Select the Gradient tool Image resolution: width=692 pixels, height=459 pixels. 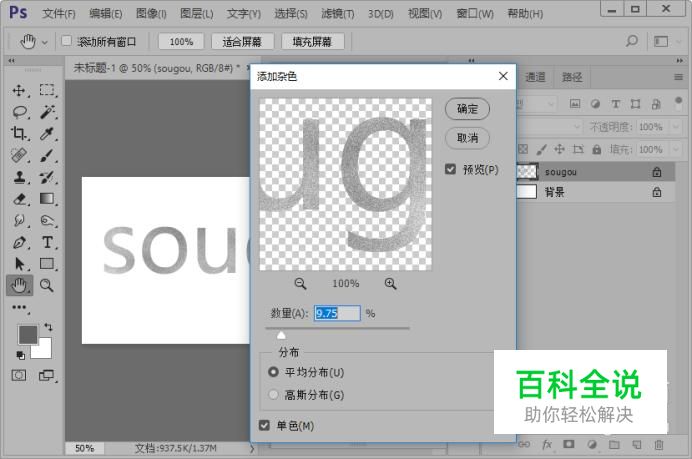[46, 199]
